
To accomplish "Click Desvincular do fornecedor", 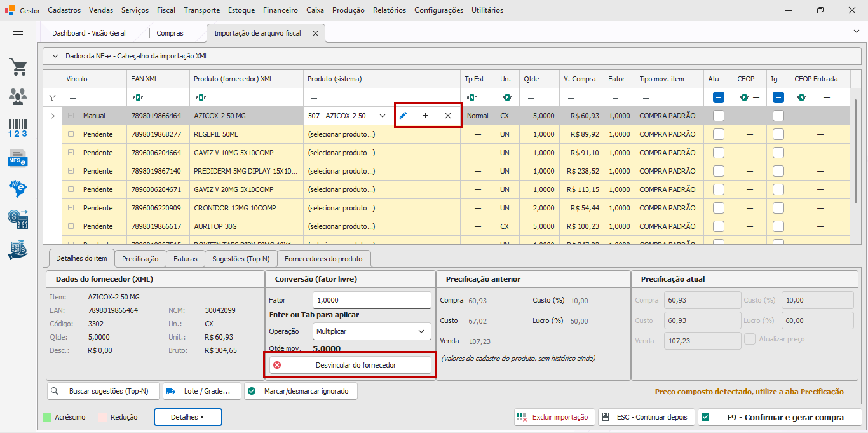I will click(351, 365).
